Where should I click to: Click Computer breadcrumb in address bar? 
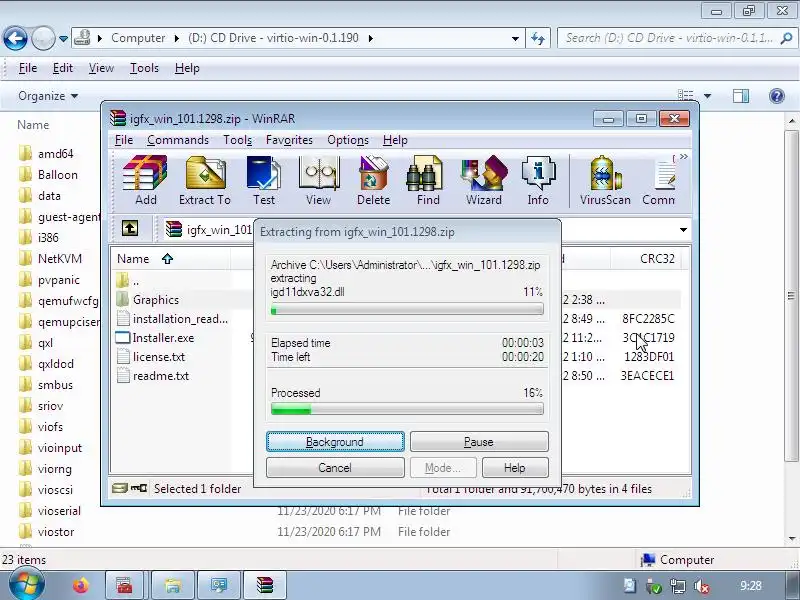(138, 38)
